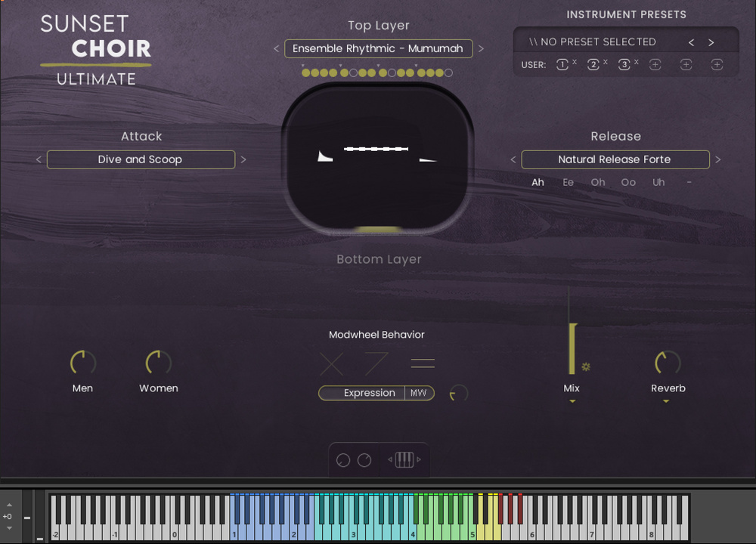Click the Reverb knob
Viewport: 756px width, 544px height.
[668, 363]
